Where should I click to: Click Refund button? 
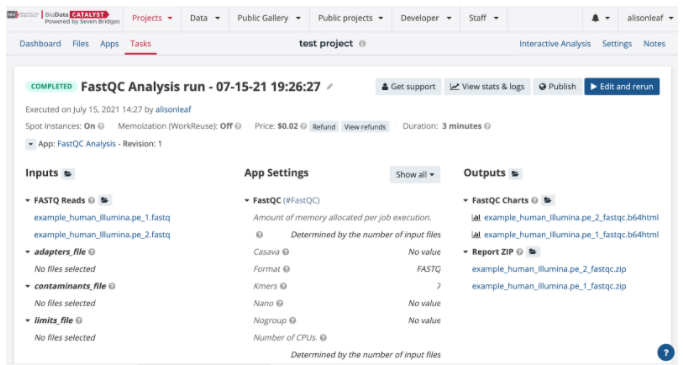(324, 127)
